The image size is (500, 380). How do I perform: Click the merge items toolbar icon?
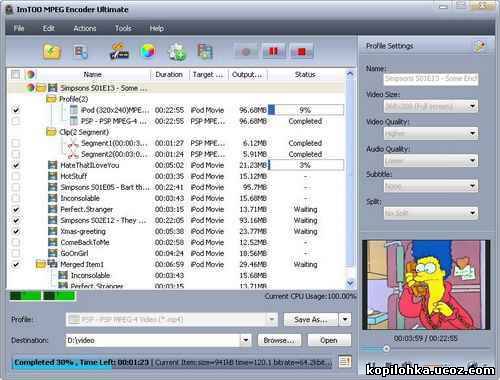[205, 52]
